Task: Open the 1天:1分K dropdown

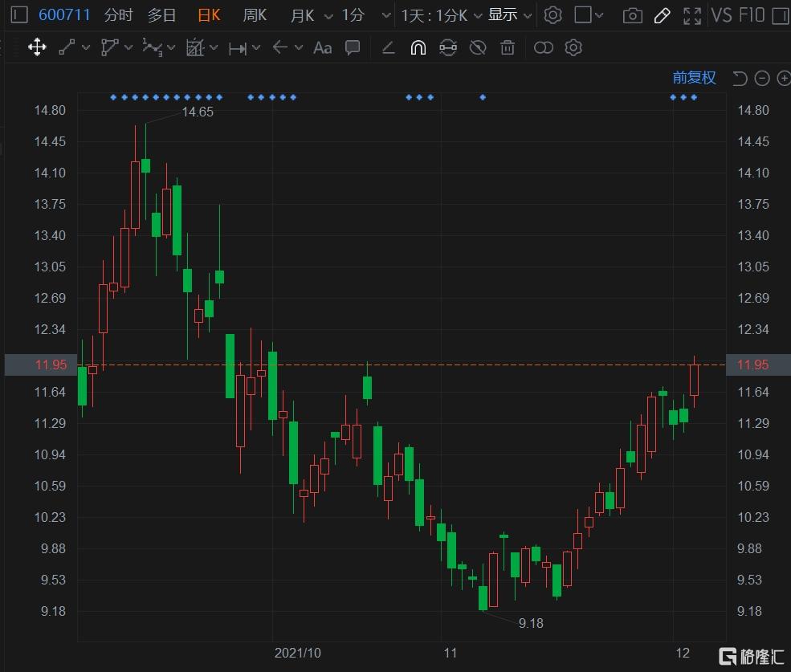Action: pos(442,15)
